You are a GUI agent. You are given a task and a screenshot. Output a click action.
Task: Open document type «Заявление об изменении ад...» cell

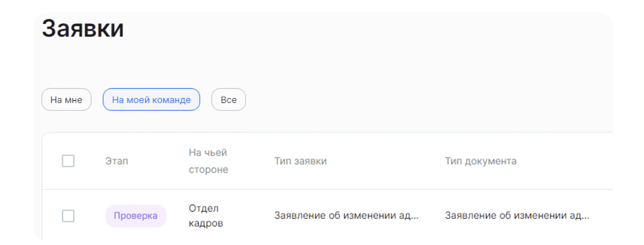(517, 215)
